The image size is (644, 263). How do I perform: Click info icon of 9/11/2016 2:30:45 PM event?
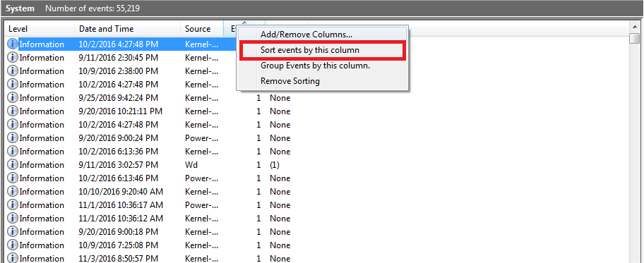[x=13, y=57]
